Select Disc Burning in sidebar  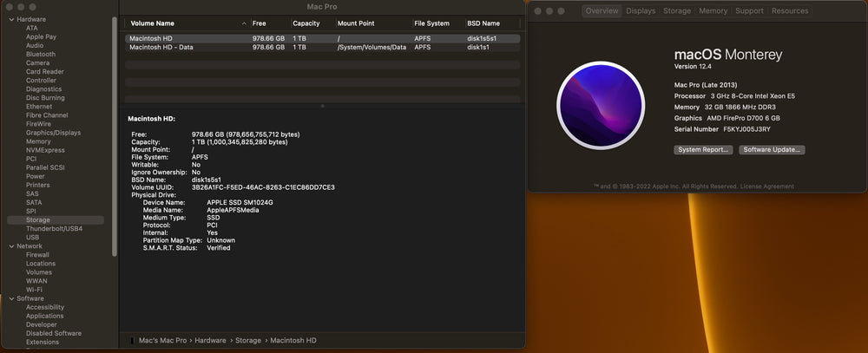pos(45,98)
